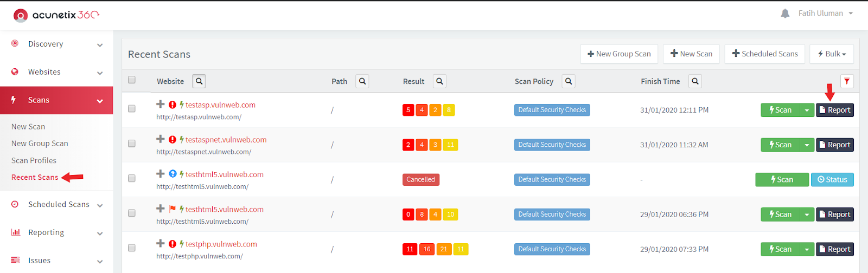Open Report for testasp.vulnweb.com
868x273 pixels.
point(835,110)
